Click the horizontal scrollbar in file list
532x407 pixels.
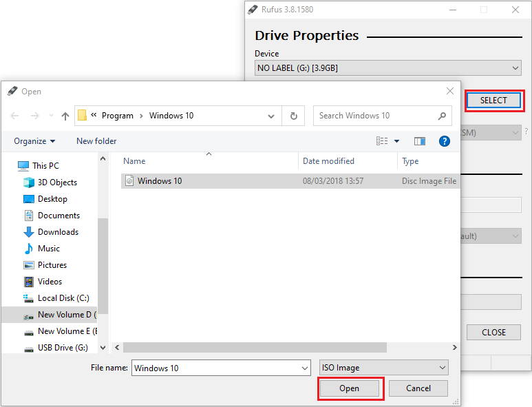click(x=255, y=347)
